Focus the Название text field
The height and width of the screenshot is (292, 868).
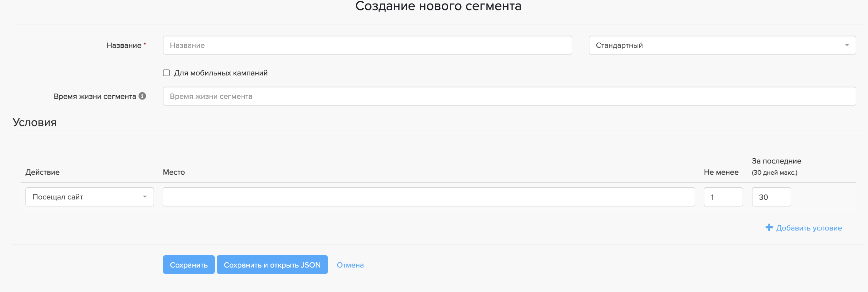pos(367,45)
